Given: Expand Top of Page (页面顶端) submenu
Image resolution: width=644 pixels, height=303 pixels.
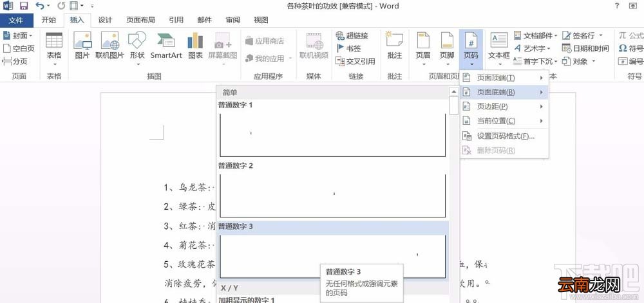Looking at the screenshot, I should pyautogui.click(x=504, y=78).
